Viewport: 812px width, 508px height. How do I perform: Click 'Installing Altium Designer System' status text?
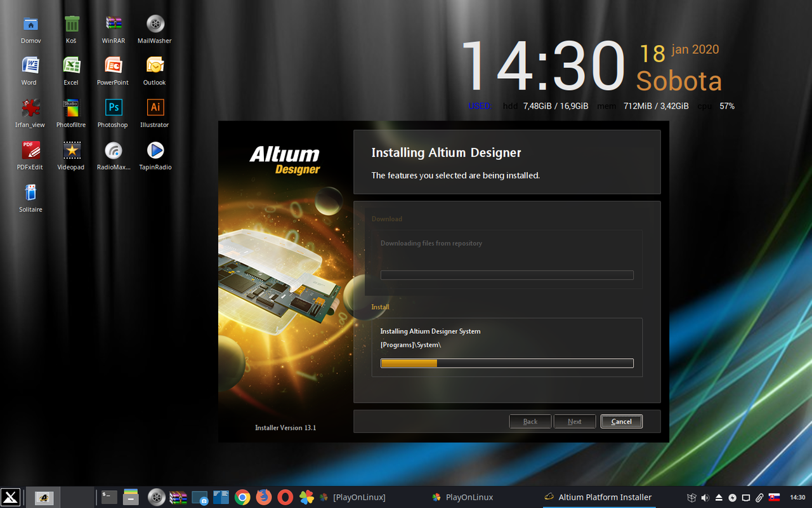[430, 331]
